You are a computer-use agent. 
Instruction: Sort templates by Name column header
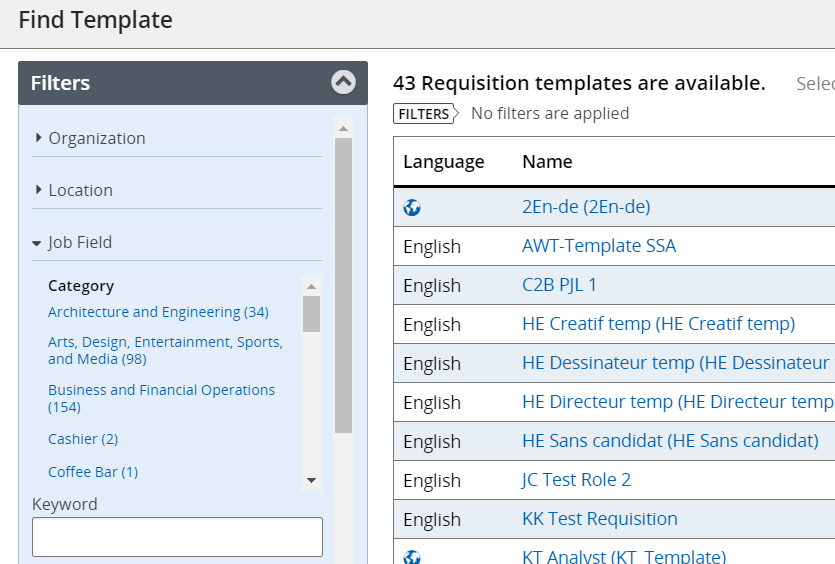point(547,162)
